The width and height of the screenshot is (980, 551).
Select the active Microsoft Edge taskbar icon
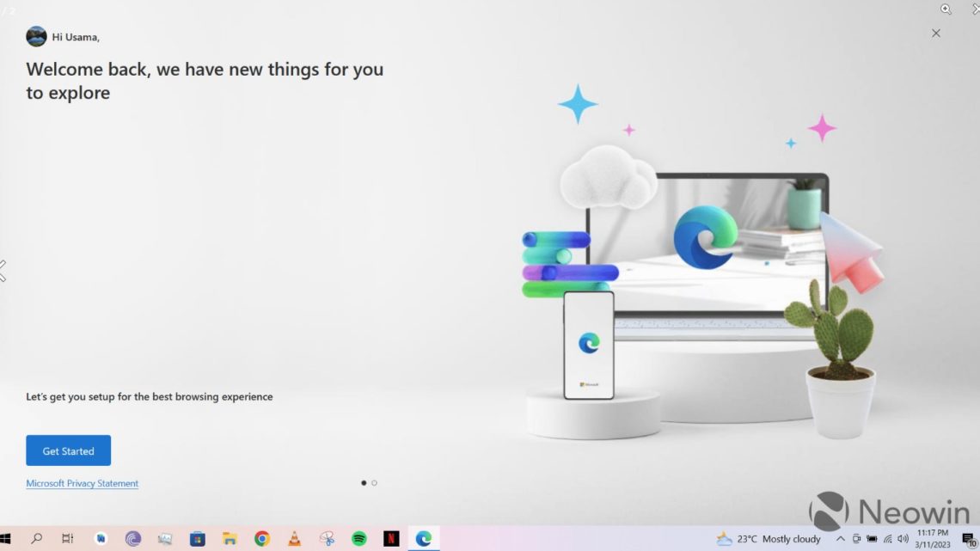click(423, 539)
